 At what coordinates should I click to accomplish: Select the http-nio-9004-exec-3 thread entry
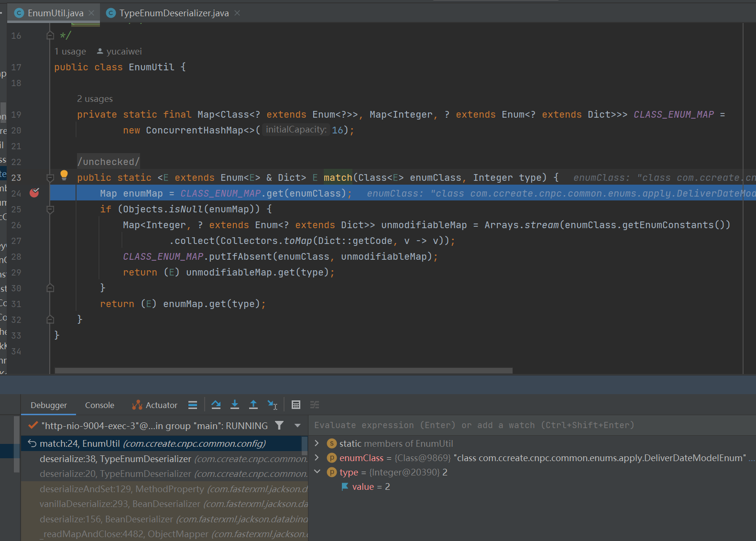[154, 426]
